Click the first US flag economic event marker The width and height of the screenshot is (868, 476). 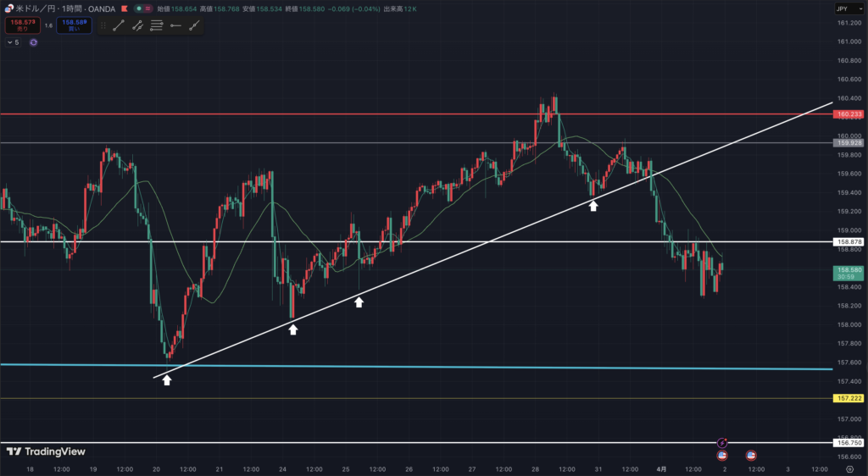(x=722, y=455)
